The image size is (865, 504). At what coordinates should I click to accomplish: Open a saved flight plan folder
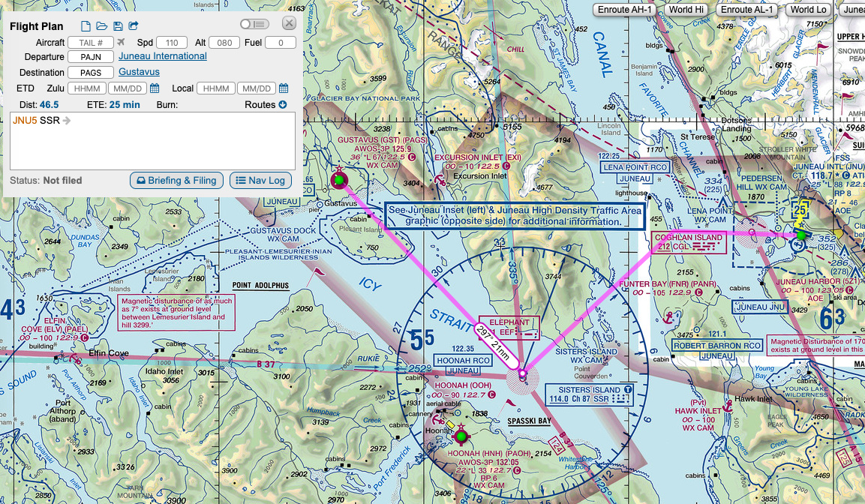click(x=101, y=26)
